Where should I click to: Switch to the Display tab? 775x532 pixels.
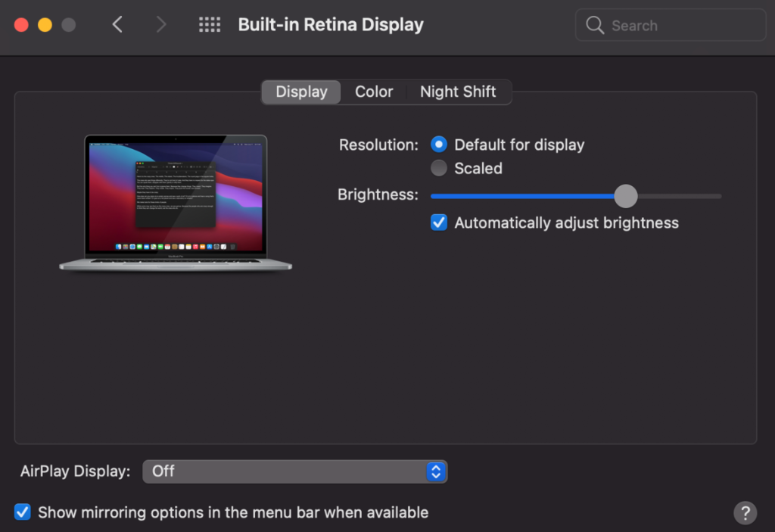tap(301, 92)
